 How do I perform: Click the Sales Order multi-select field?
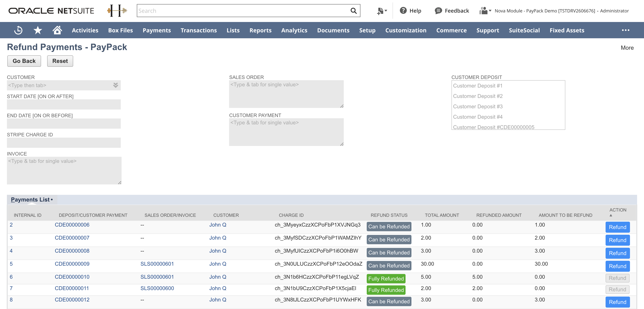[x=286, y=94]
